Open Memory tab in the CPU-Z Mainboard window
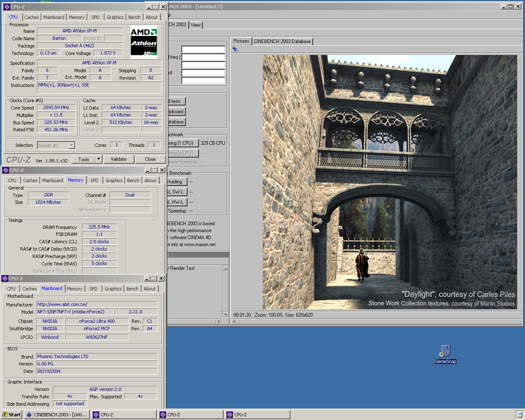525x420 pixels. pyautogui.click(x=75, y=289)
